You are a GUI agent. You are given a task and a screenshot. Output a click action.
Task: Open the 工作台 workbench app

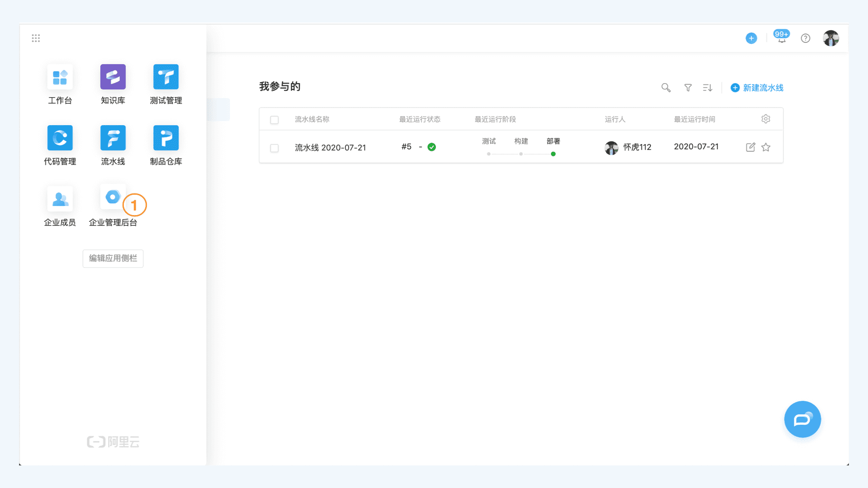[60, 77]
